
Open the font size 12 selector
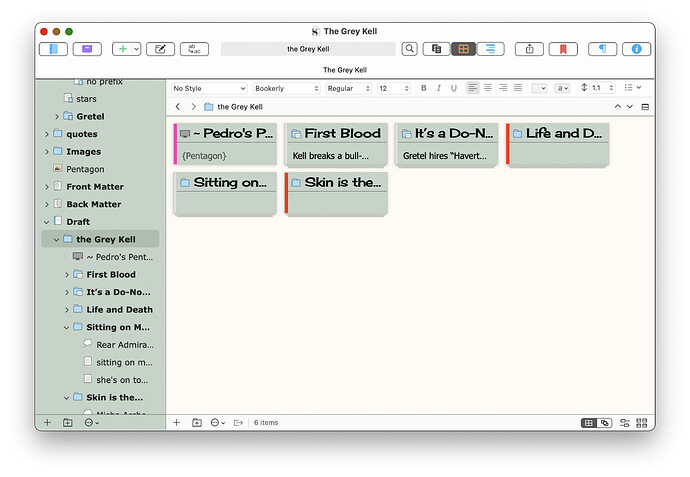[x=394, y=88]
